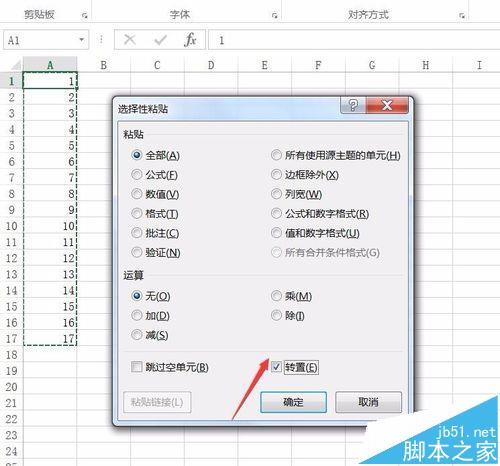
Task: Click the 取消 button
Action: point(368,402)
